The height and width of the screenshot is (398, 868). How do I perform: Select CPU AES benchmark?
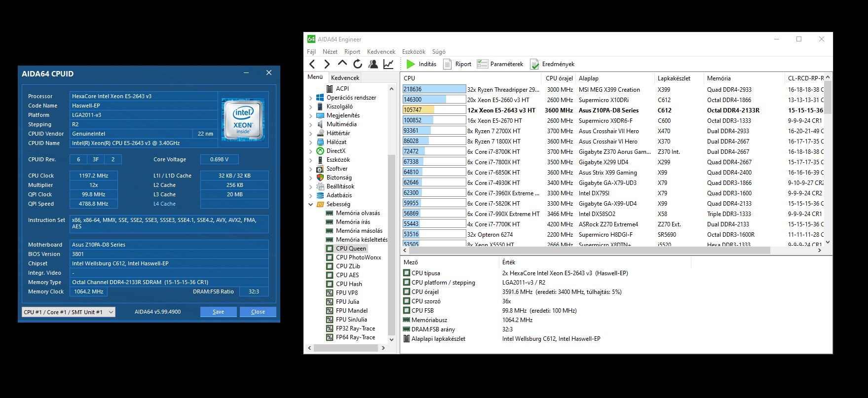click(x=347, y=275)
